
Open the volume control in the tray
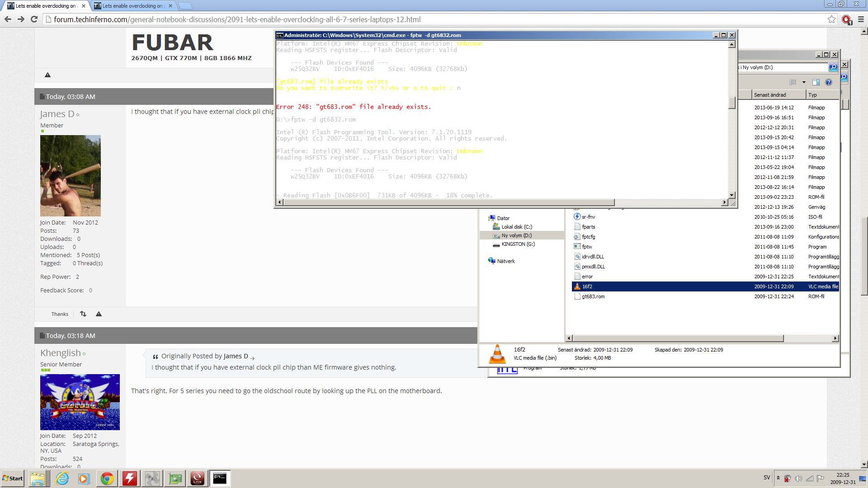tap(799, 479)
